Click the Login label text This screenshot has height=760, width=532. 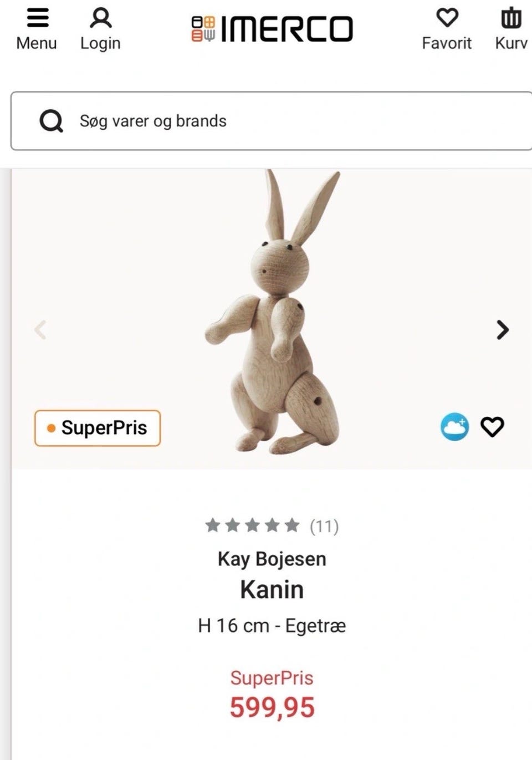coord(100,43)
